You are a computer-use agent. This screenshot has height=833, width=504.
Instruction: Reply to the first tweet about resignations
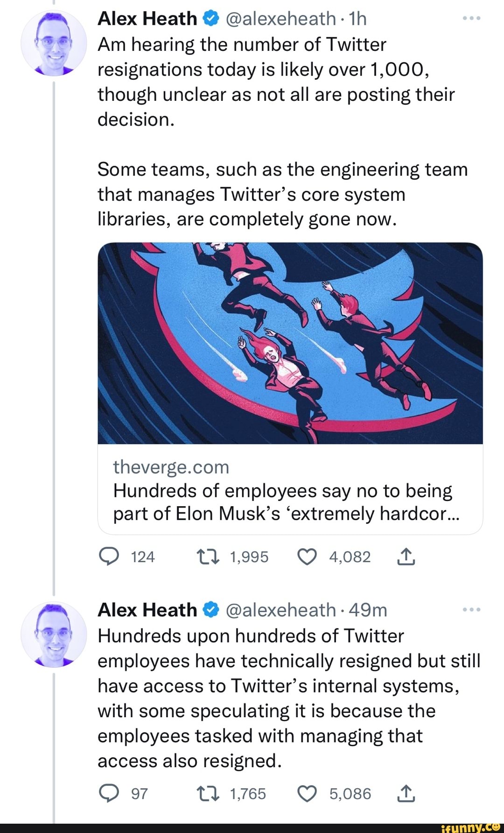pyautogui.click(x=109, y=557)
